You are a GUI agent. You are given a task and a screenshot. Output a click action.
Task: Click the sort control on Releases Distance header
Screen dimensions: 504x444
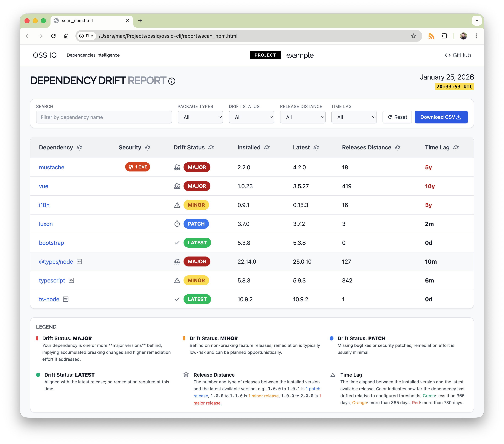[x=398, y=147]
